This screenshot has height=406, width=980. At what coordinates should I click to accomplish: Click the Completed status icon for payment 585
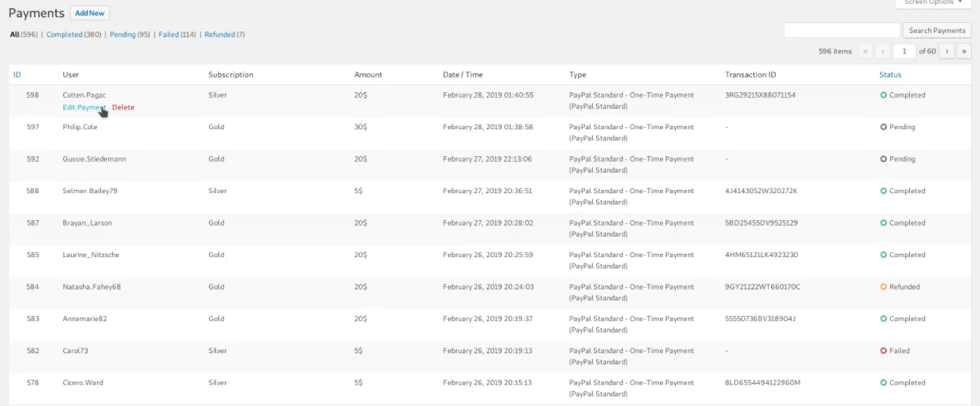pyautogui.click(x=883, y=255)
